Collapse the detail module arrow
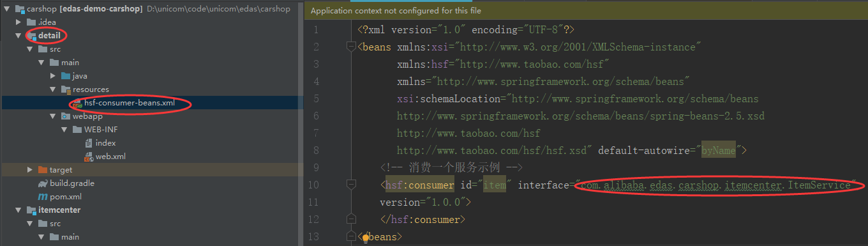The image size is (868, 246). coord(19,36)
